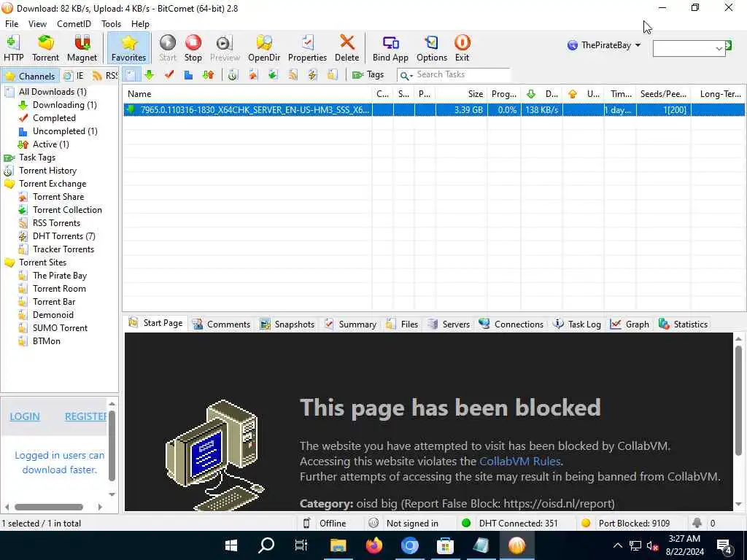Filter by completed tasks red check icon
This screenshot has width=747, height=560.
[x=169, y=75]
